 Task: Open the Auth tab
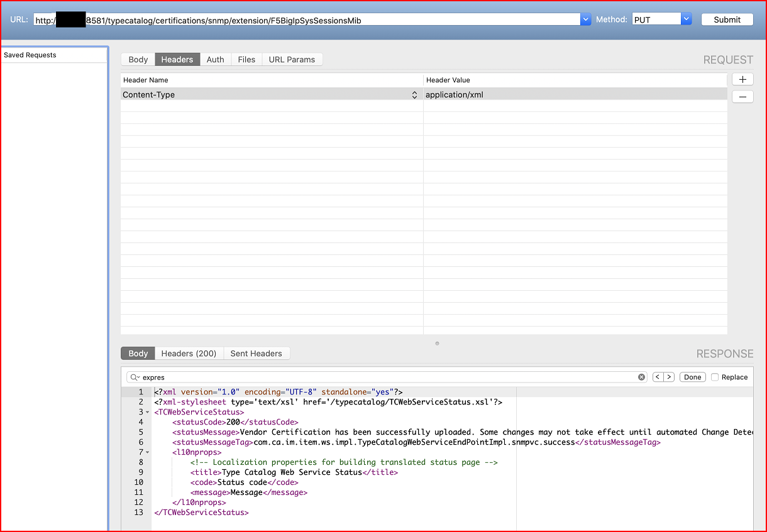(215, 60)
